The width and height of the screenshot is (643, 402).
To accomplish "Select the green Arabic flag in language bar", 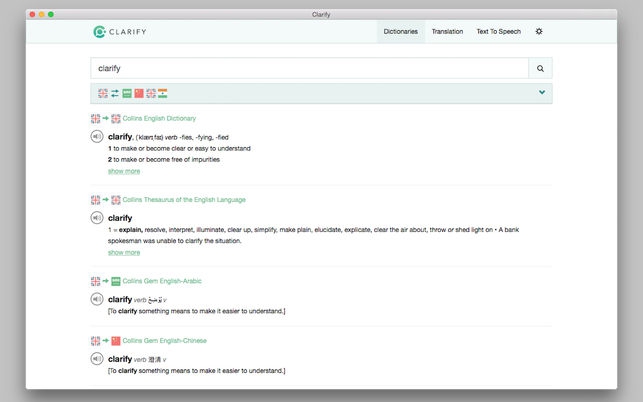I will (x=127, y=93).
